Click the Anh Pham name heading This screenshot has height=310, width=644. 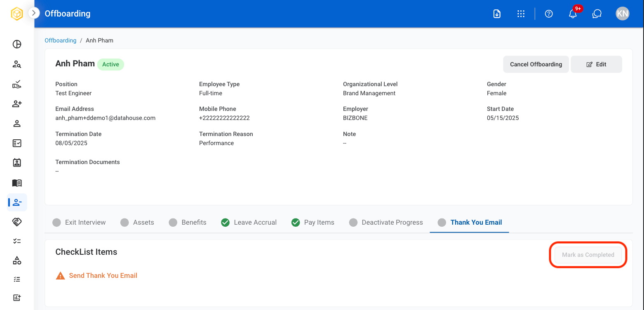point(75,63)
